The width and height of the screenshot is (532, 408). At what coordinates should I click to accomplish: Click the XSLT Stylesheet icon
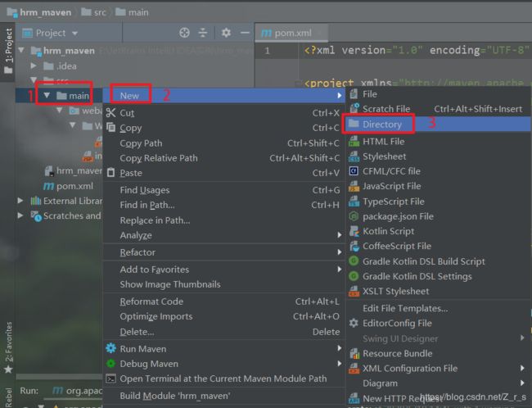[354, 291]
